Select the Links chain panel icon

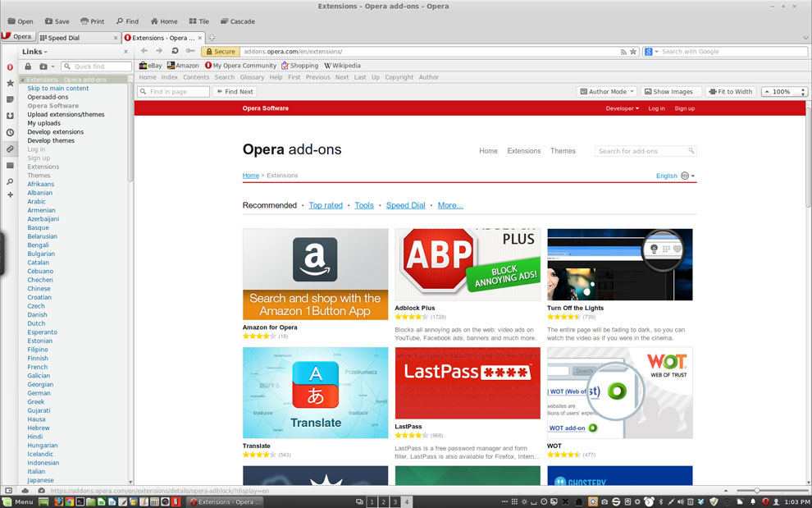tap(10, 149)
